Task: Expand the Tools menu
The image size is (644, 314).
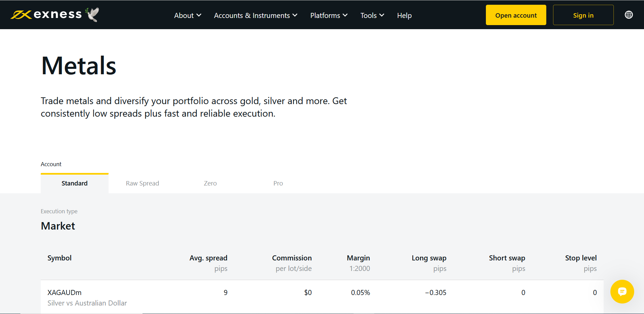Action: [x=372, y=15]
